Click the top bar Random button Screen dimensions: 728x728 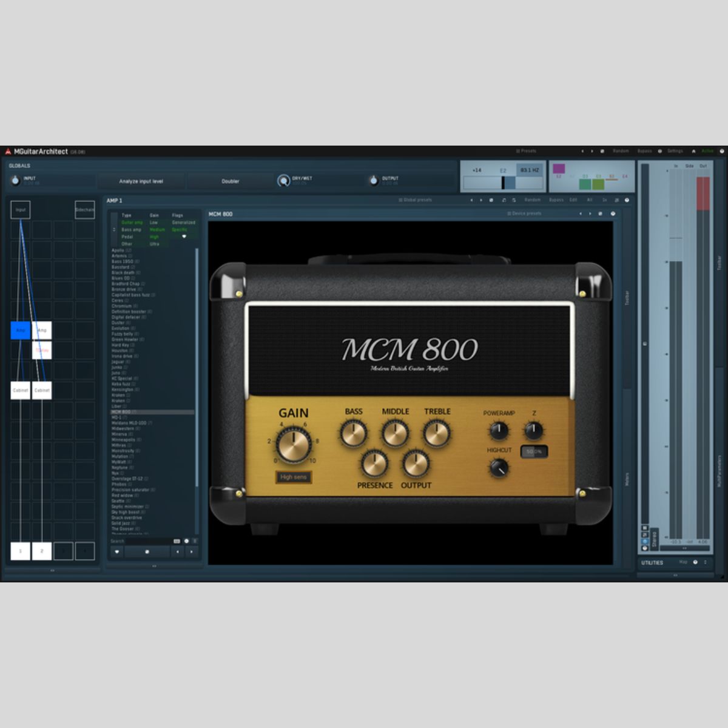[x=621, y=151]
